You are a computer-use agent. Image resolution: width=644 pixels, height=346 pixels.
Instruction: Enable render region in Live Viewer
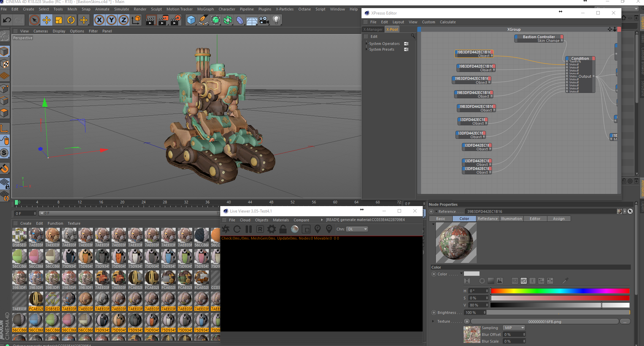(x=306, y=229)
